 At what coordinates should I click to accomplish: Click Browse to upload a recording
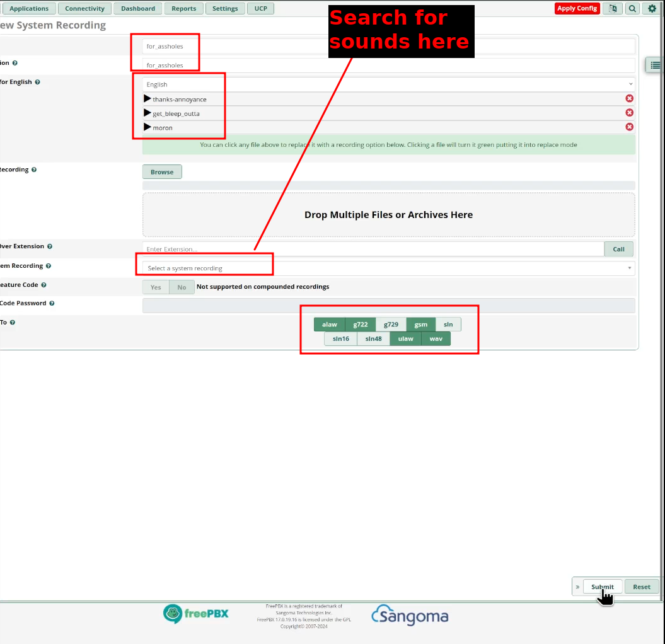pos(162,171)
